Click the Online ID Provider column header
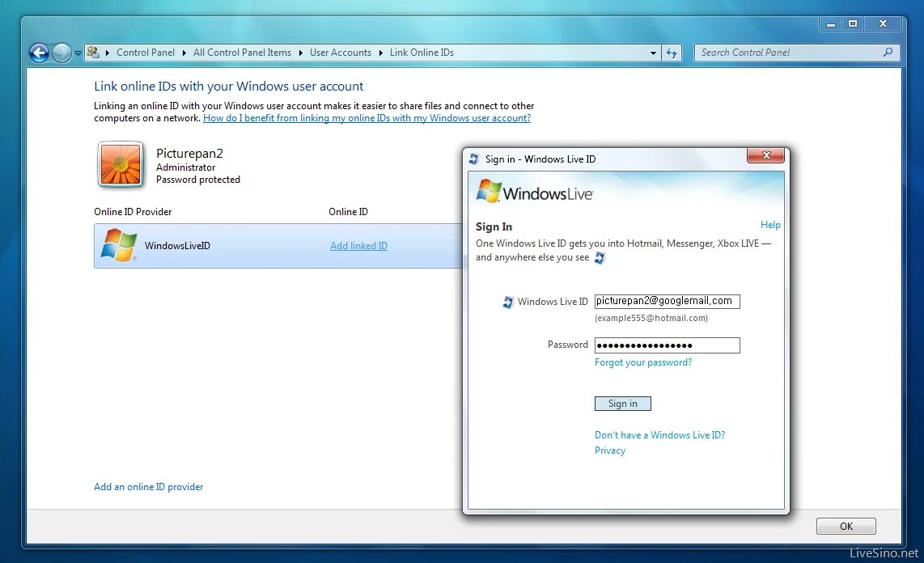This screenshot has width=924, height=563. pyautogui.click(x=133, y=211)
